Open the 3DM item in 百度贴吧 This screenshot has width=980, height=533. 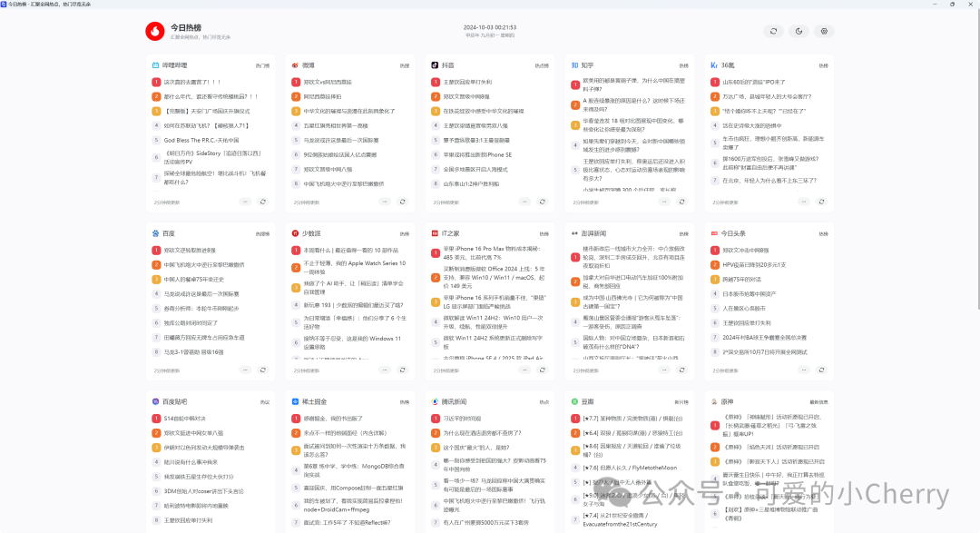[x=204, y=491]
